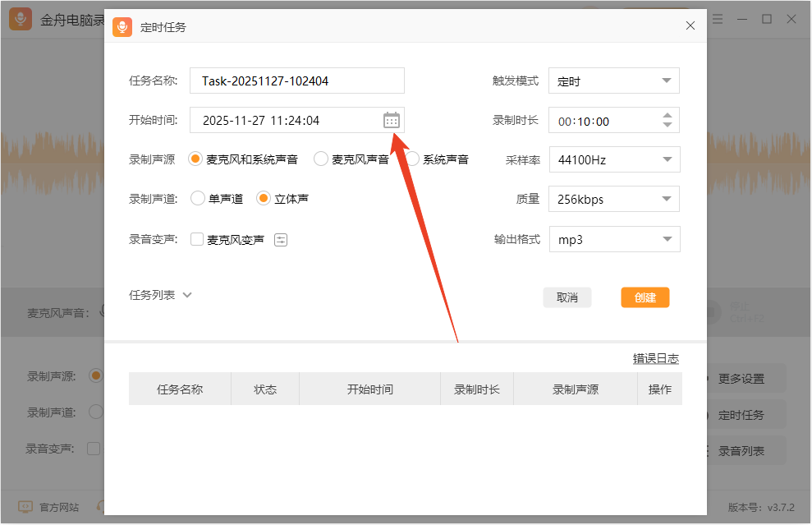Click the recording duration field
812x525 pixels.
[614, 120]
